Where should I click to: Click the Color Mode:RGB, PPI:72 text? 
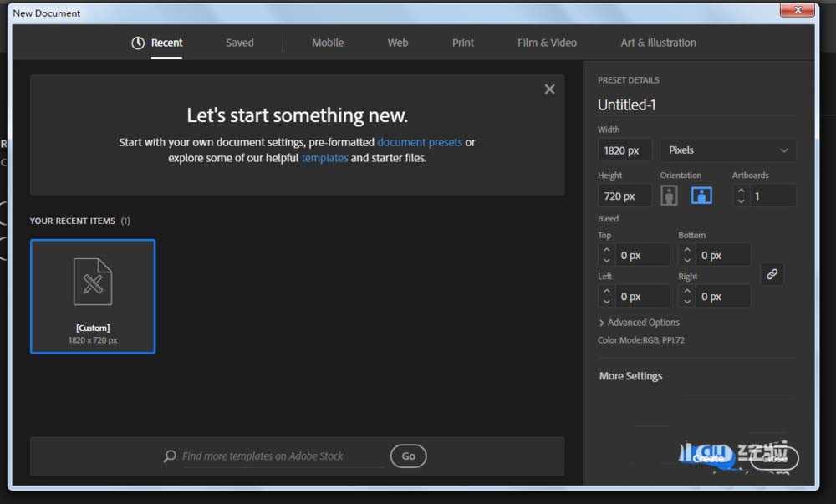(641, 340)
